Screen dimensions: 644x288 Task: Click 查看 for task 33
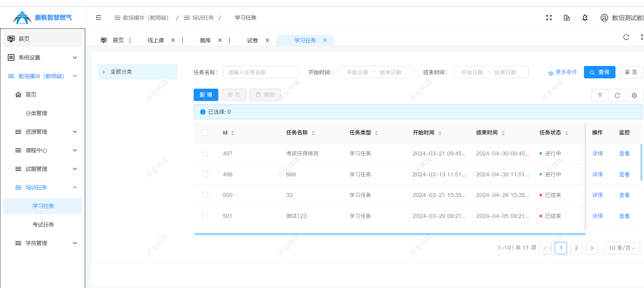624,195
